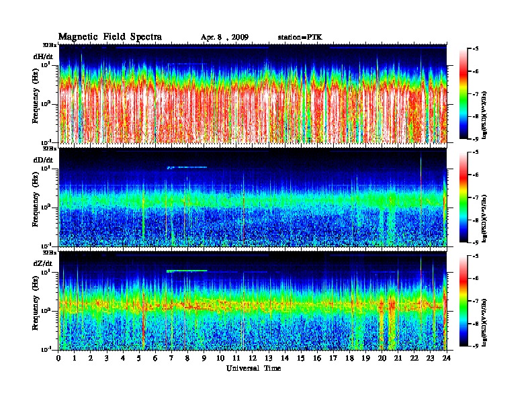The height and width of the screenshot is (411, 532).
Task: Click hour "12" on Universal Time axis
Action: [x=253, y=358]
